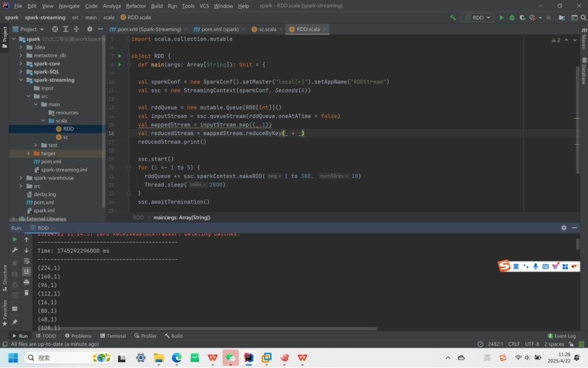Image resolution: width=588 pixels, height=368 pixels.
Task: Run RDD with the green toolbar play button
Action: (501, 18)
